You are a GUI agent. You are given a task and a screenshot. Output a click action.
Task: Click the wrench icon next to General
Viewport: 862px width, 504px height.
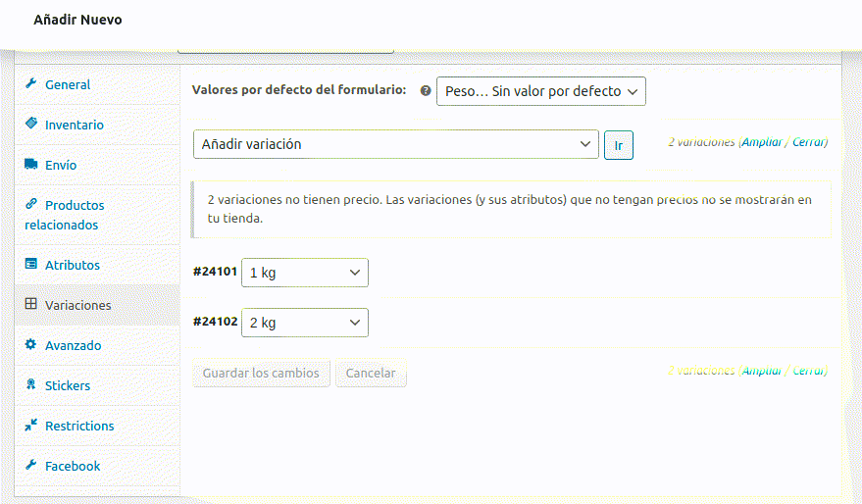tap(31, 84)
